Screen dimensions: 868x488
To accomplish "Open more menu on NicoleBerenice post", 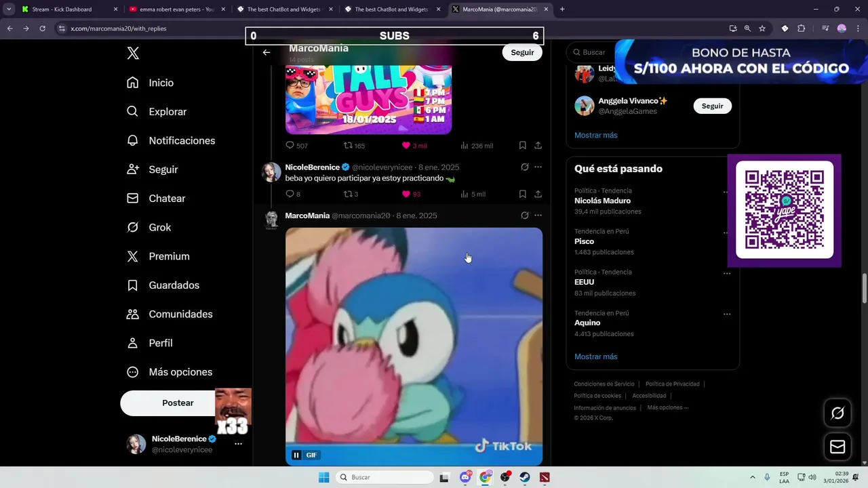I will (x=538, y=167).
